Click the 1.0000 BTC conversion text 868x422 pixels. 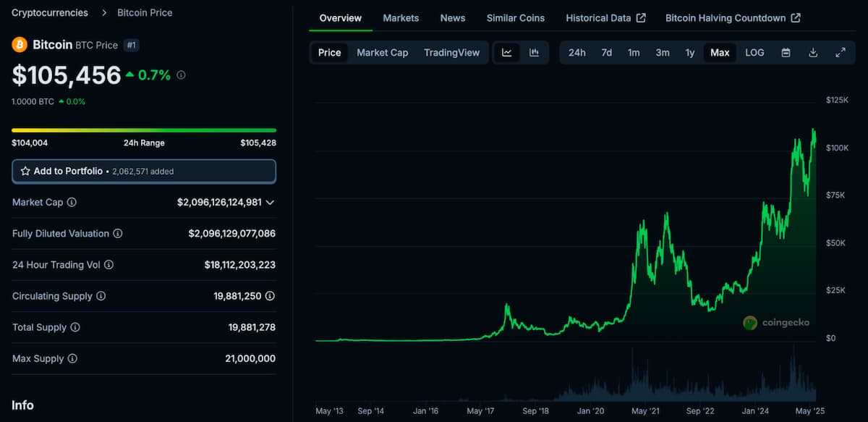tap(33, 101)
